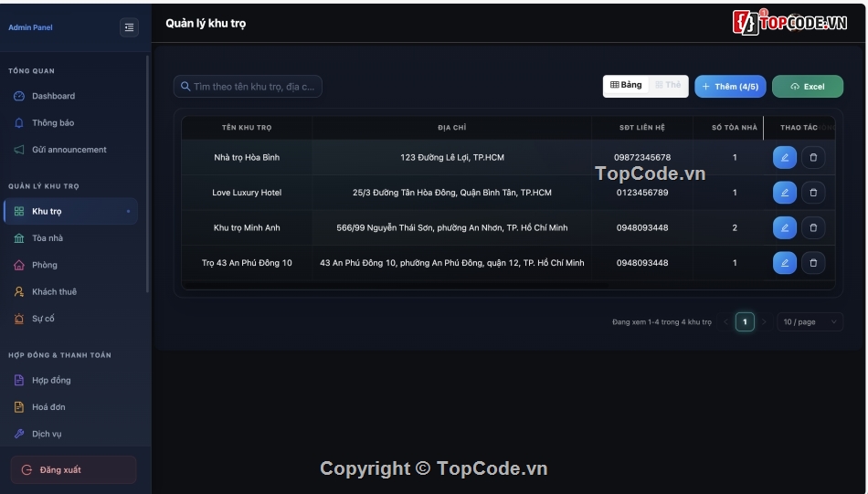Delete the Love Luxury Hotel row
This screenshot has height=494, width=868.
pyautogui.click(x=813, y=193)
